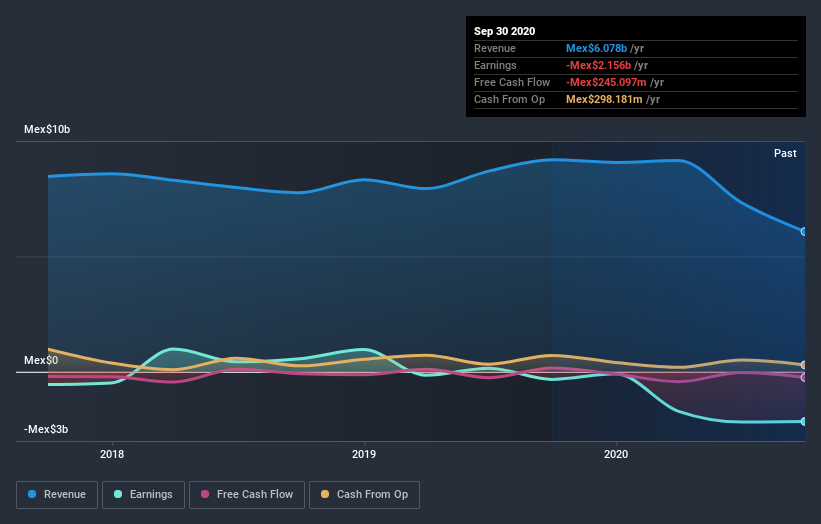This screenshot has height=524, width=821.
Task: Click the 2020 x-axis label
Action: coord(616,454)
